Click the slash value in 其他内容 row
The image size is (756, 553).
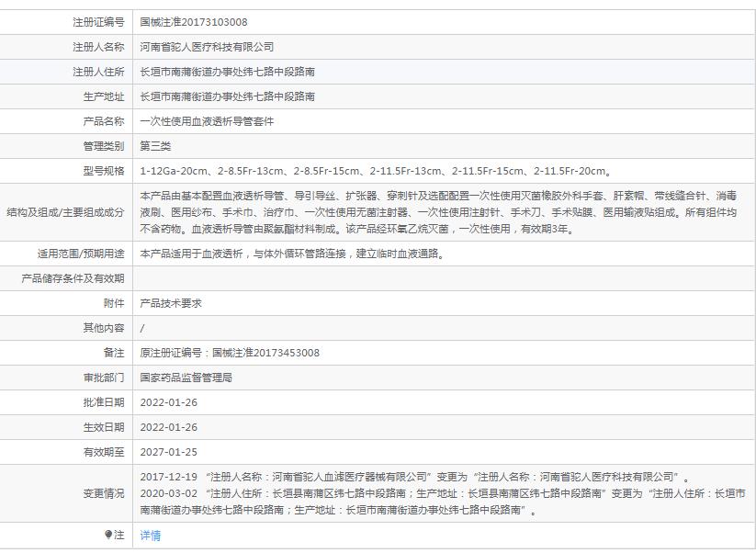point(142,328)
